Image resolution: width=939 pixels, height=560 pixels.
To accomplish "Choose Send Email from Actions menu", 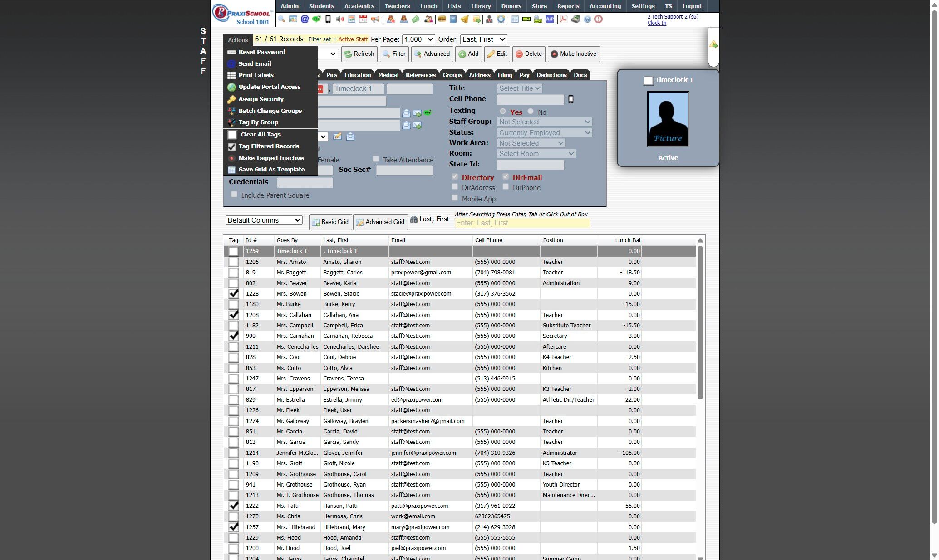I will 255,63.
